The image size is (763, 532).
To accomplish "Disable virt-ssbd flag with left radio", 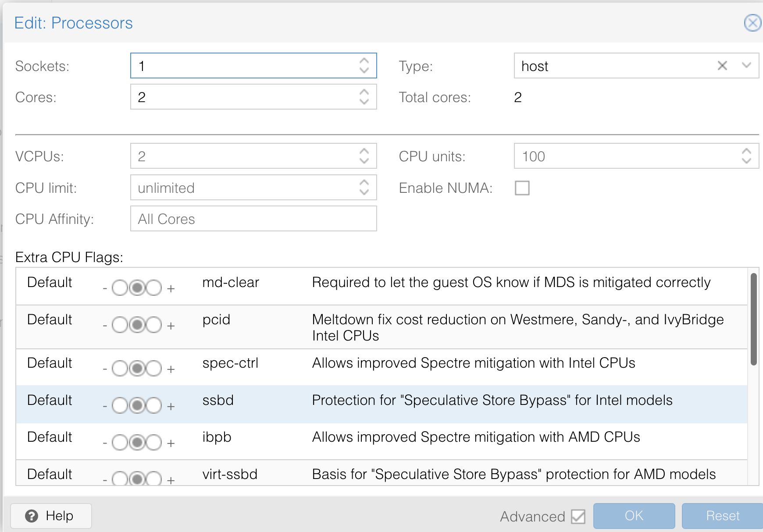I will [x=120, y=479].
